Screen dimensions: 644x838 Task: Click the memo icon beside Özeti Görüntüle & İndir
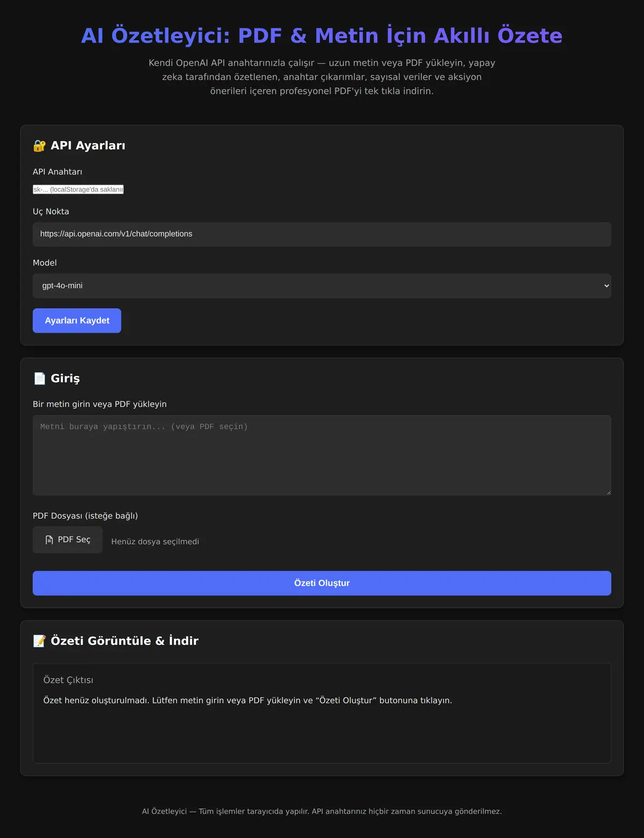[39, 641]
